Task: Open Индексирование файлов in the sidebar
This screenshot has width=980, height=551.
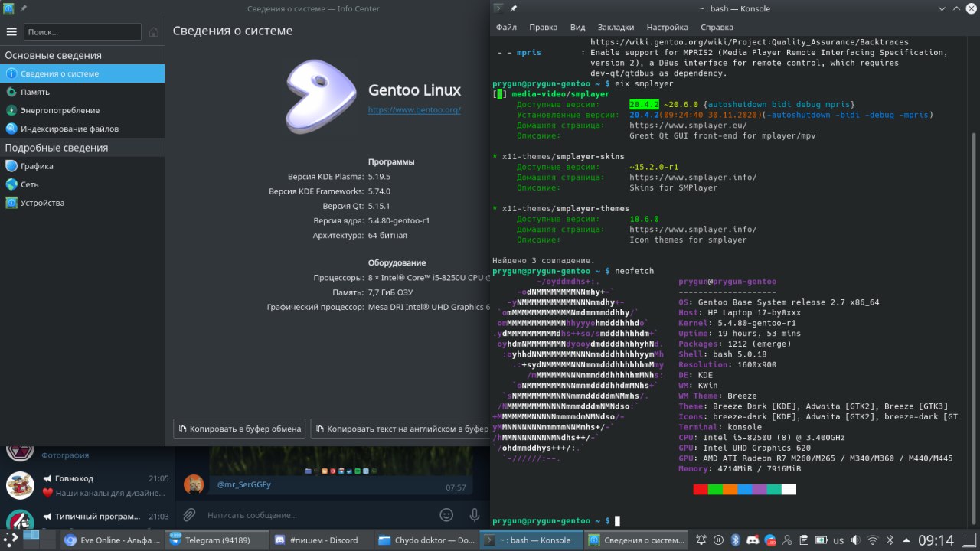Action: pyautogui.click(x=82, y=129)
